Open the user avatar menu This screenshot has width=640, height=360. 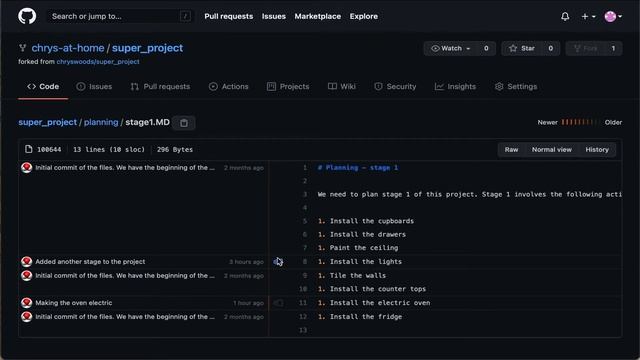click(613, 16)
